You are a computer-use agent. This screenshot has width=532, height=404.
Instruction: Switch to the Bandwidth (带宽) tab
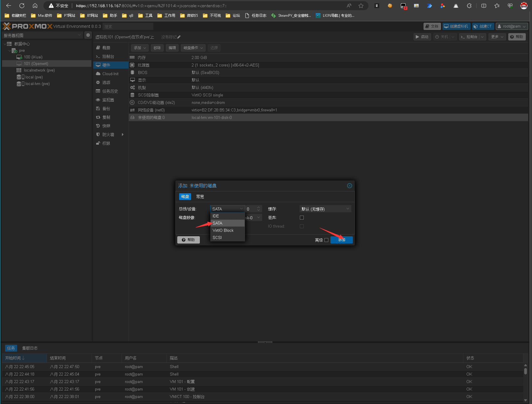pos(200,197)
